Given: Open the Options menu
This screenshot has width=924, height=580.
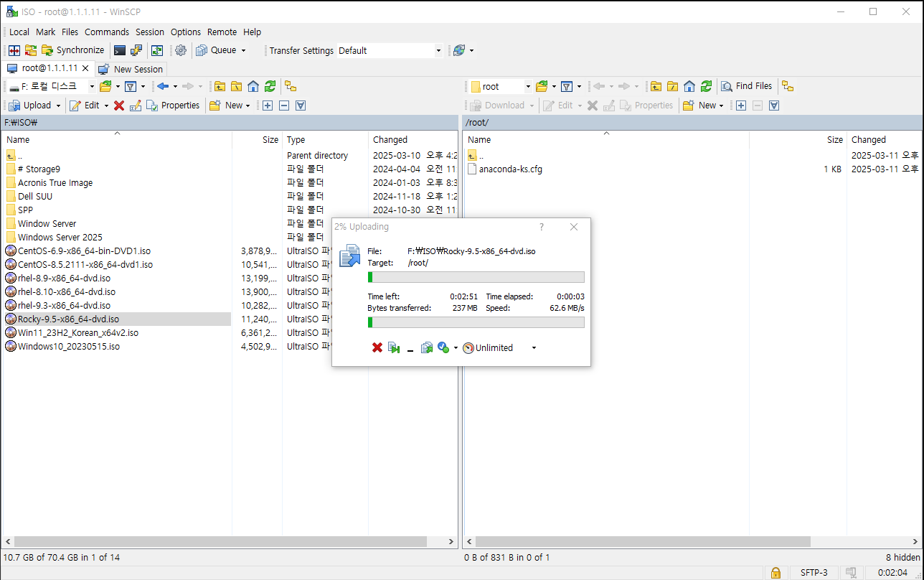Looking at the screenshot, I should point(186,32).
